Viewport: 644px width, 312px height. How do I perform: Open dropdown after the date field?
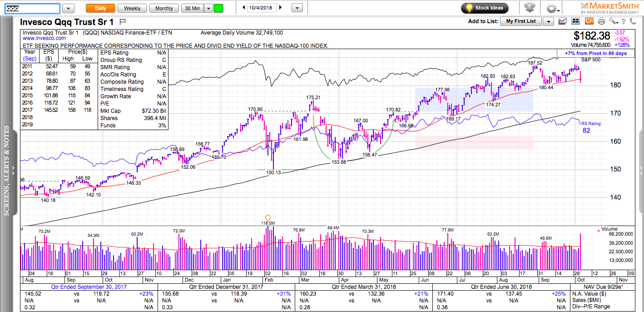(297, 8)
